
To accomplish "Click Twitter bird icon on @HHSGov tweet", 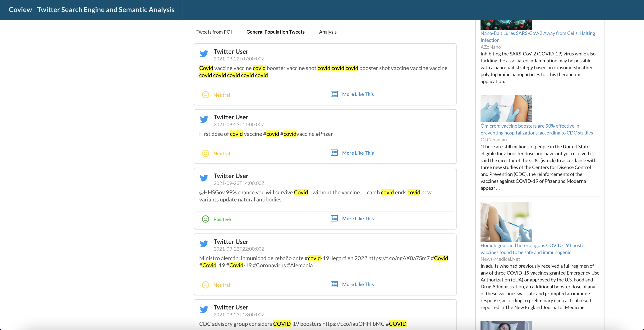I will pos(204,178).
